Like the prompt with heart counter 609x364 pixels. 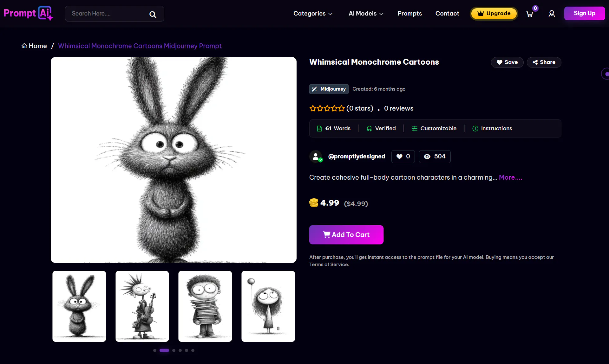point(403,156)
